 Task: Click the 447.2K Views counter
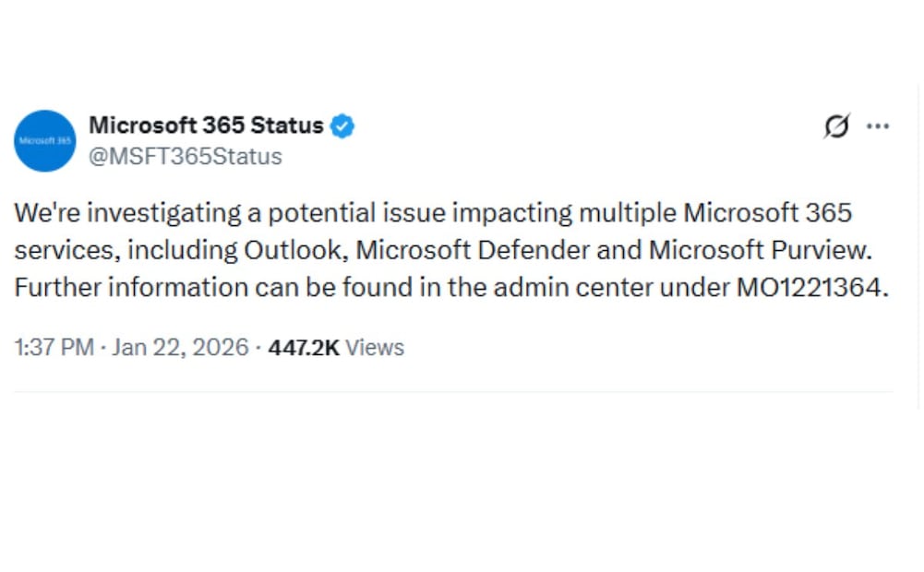(335, 347)
